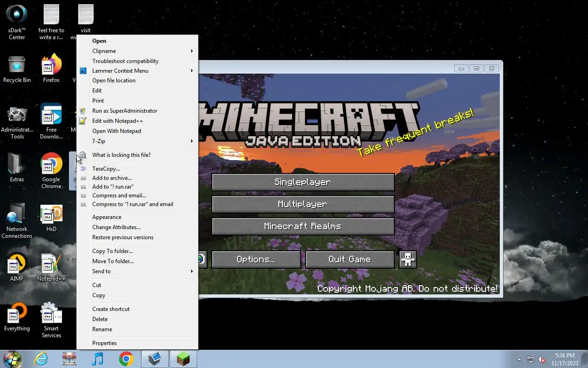The width and height of the screenshot is (588, 368).
Task: Select Cut in the context menu
Action: coord(137,285)
